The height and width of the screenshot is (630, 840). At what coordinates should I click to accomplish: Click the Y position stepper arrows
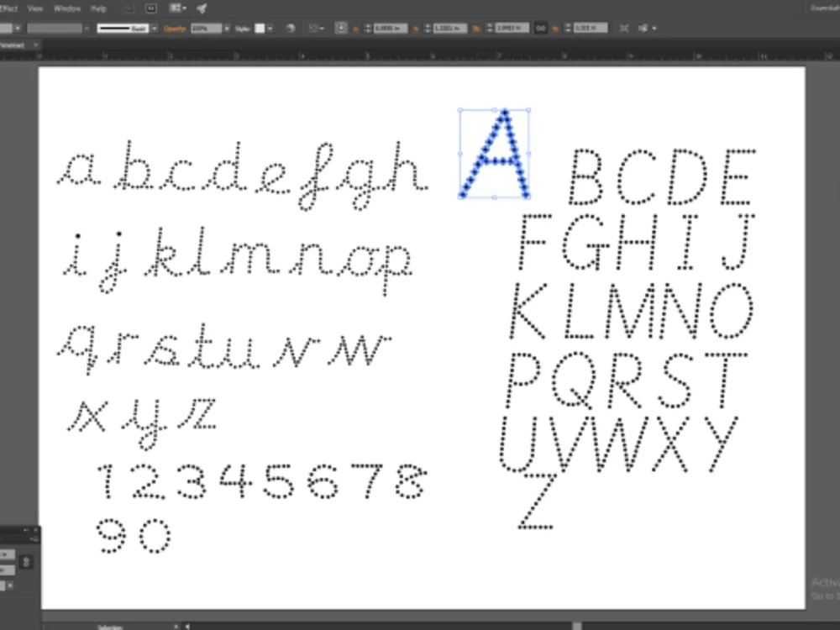coord(428,29)
